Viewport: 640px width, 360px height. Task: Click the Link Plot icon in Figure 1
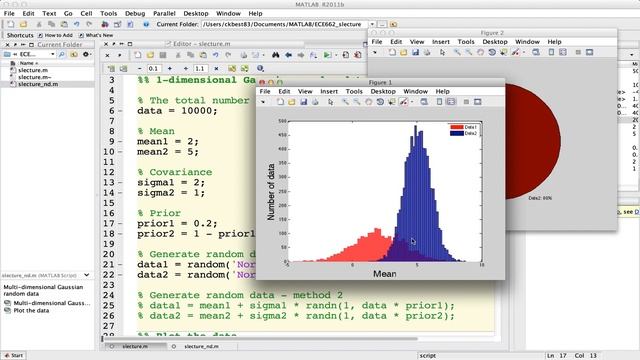coord(424,102)
